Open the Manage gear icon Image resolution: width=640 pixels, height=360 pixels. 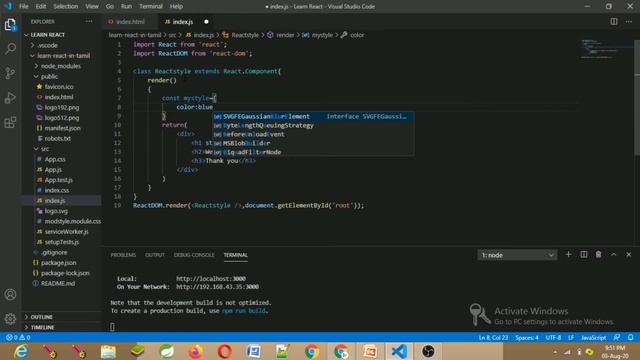point(10,318)
